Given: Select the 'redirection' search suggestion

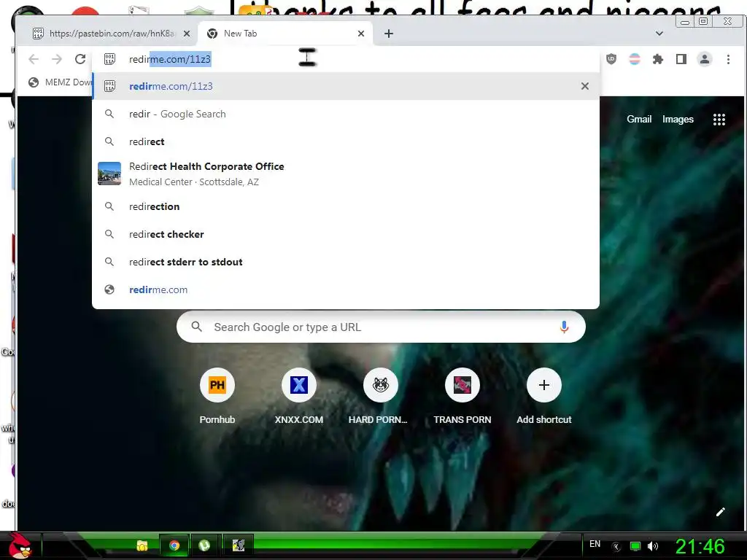Looking at the screenshot, I should pos(346,206).
